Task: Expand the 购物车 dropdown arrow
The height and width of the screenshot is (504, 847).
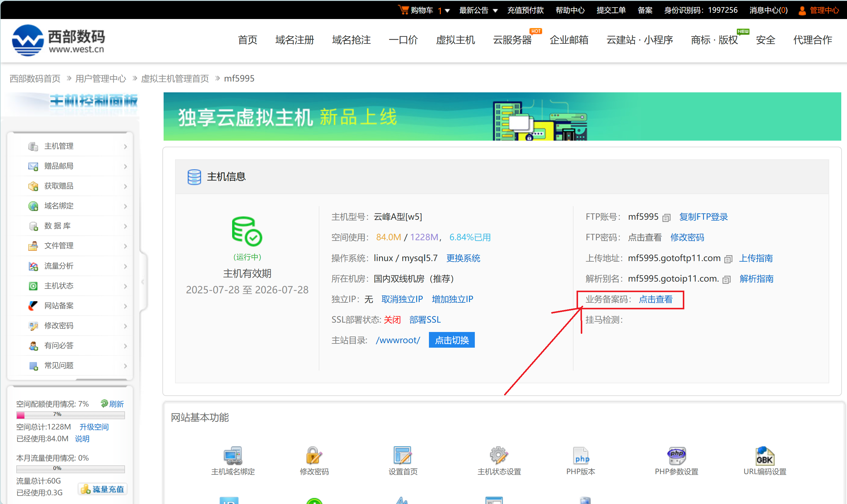Action: [447, 11]
